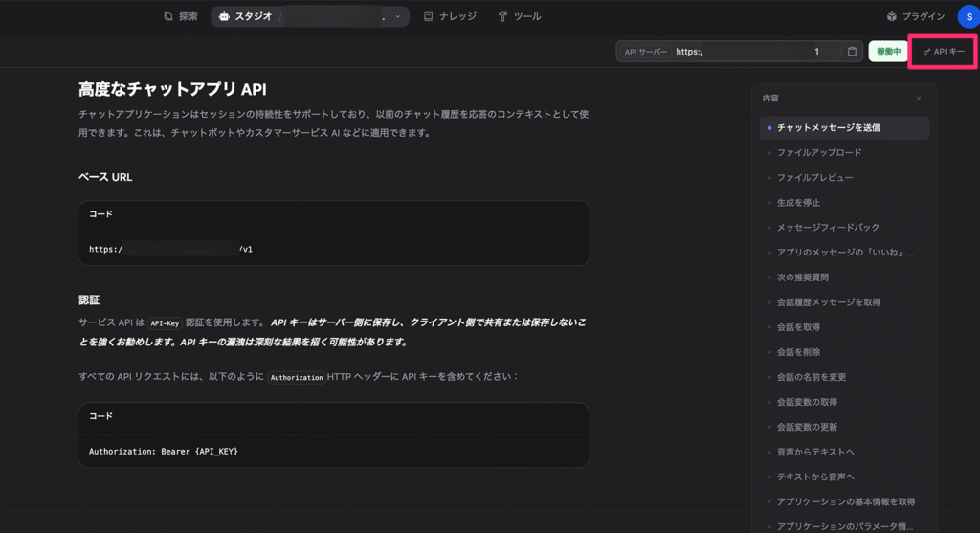The image size is (980, 533).
Task: Jump to アプリケーションの基本情報を取得 section
Action: pos(844,501)
